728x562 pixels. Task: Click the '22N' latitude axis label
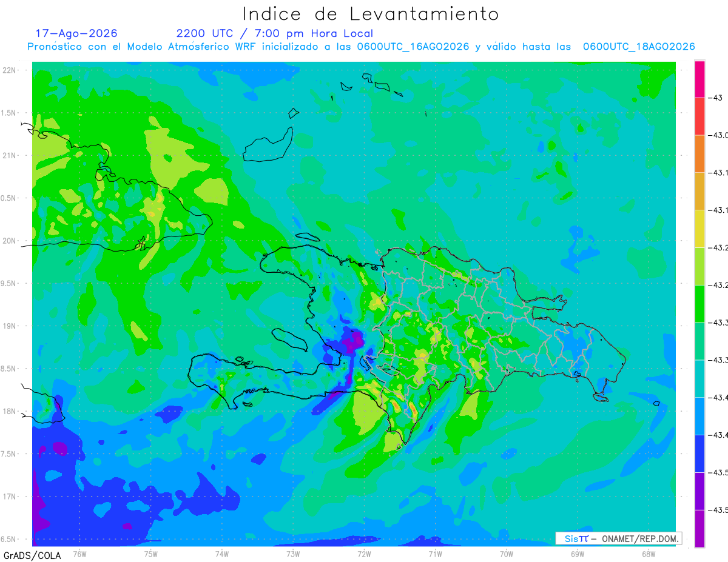[10, 70]
